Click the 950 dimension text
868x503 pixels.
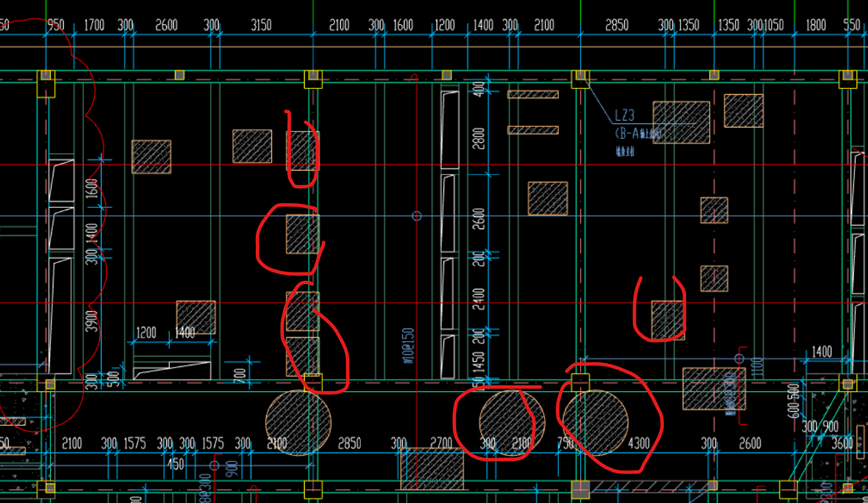[56, 25]
